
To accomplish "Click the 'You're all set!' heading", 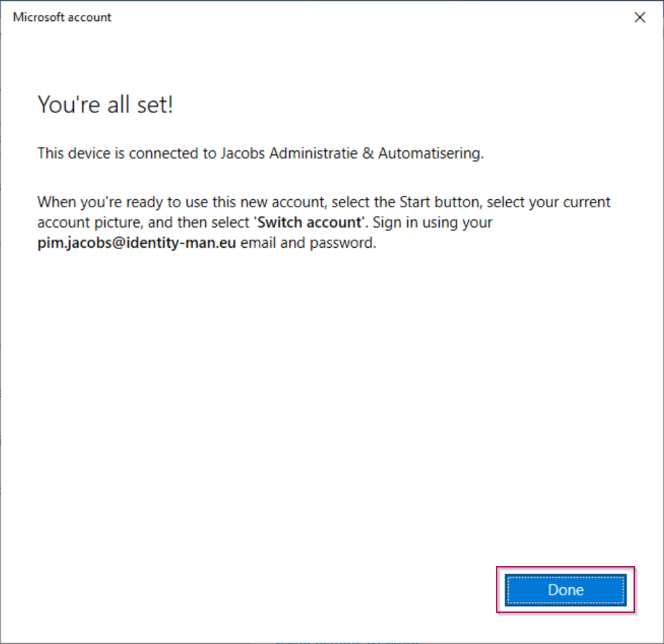I will tap(105, 105).
